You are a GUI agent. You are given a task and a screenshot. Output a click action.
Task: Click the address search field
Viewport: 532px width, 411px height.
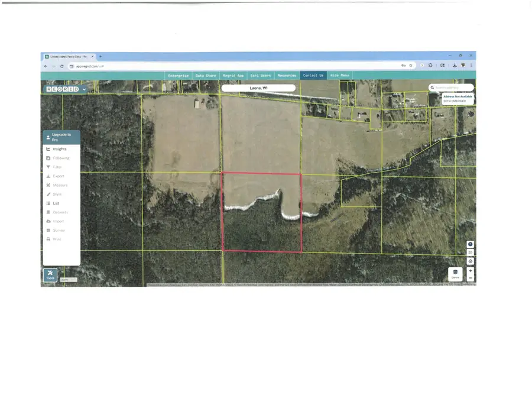tap(452, 87)
